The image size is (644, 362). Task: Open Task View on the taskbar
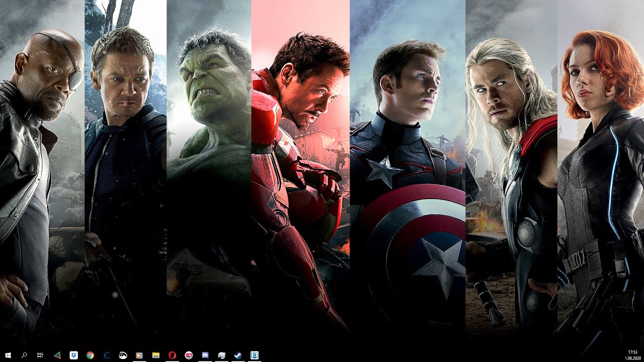[x=40, y=355]
